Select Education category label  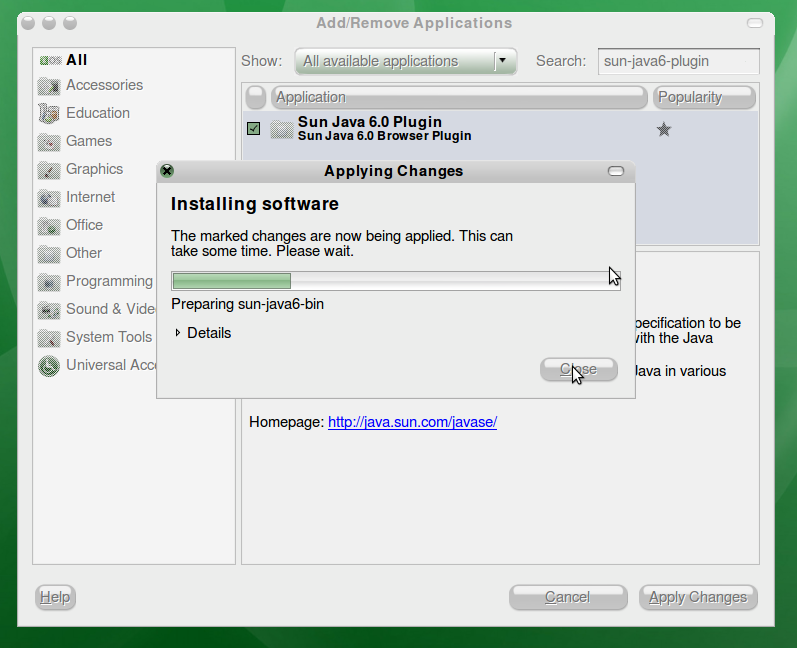coord(98,113)
